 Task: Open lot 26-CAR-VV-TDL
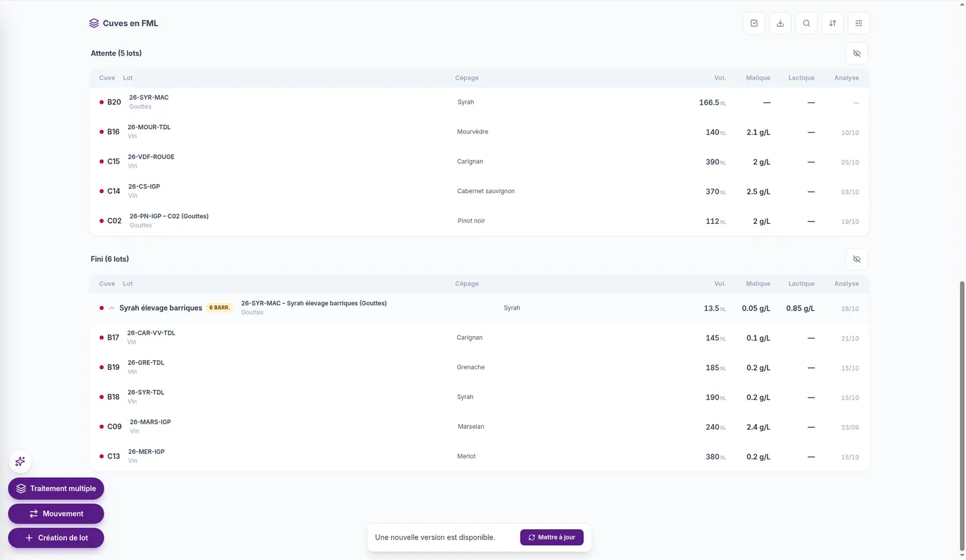[151, 333]
